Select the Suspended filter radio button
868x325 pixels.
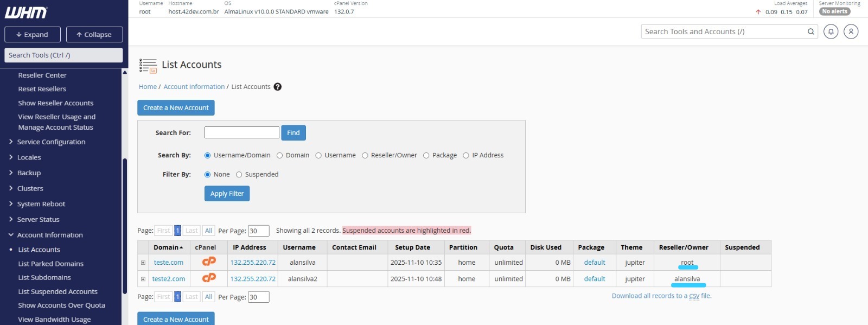point(239,175)
